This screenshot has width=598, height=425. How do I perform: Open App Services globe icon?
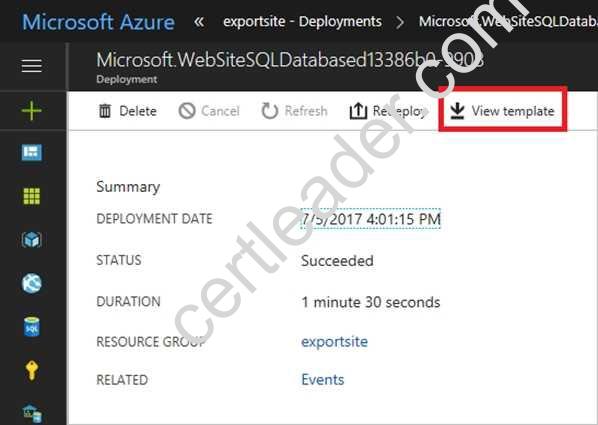pos(32,283)
